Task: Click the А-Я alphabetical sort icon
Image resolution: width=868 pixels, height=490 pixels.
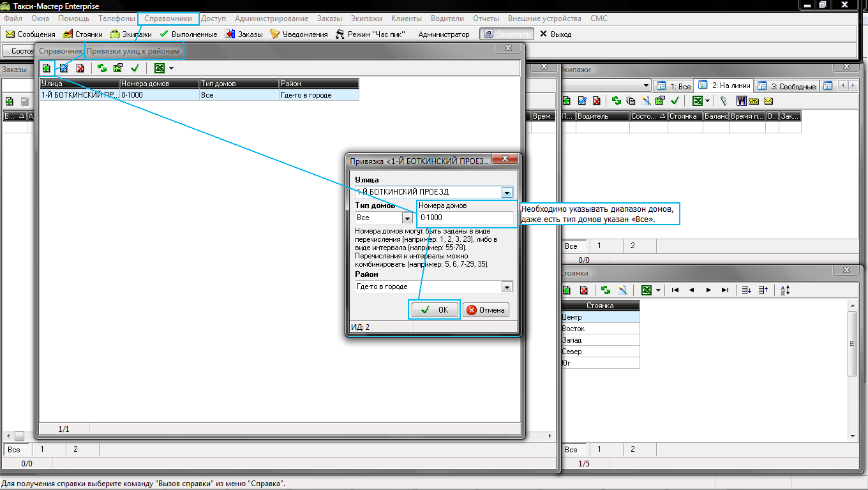Action: 785,290
